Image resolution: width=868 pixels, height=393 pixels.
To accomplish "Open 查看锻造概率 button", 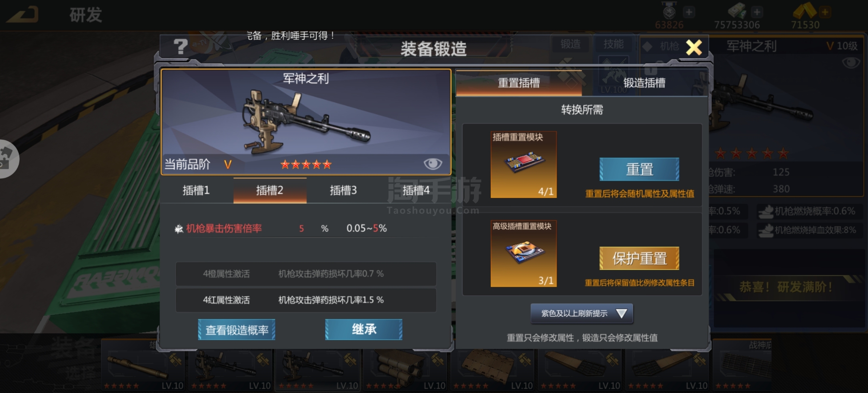I will pos(237,330).
